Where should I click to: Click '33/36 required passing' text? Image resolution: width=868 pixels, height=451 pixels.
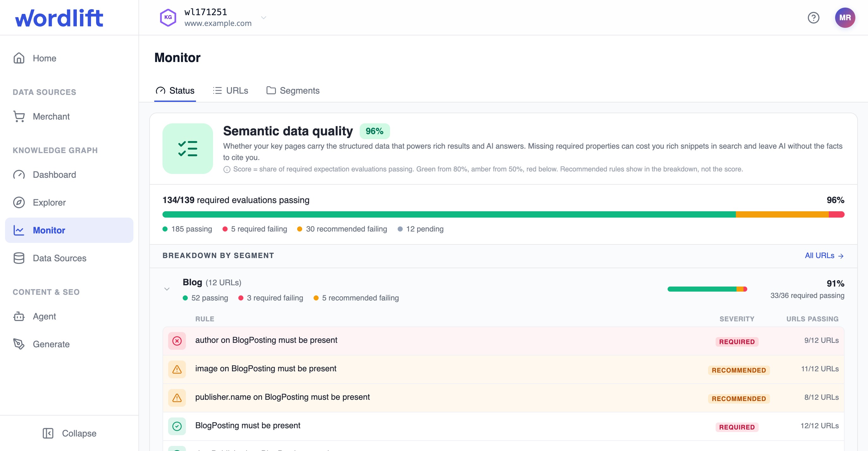click(807, 295)
